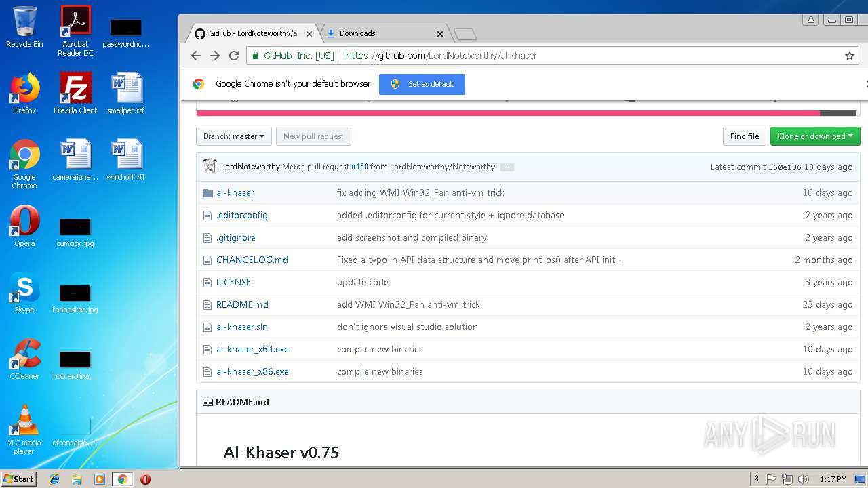This screenshot has height=488, width=868.
Task: Open latest commit 360e136 link
Action: pyautogui.click(x=785, y=167)
